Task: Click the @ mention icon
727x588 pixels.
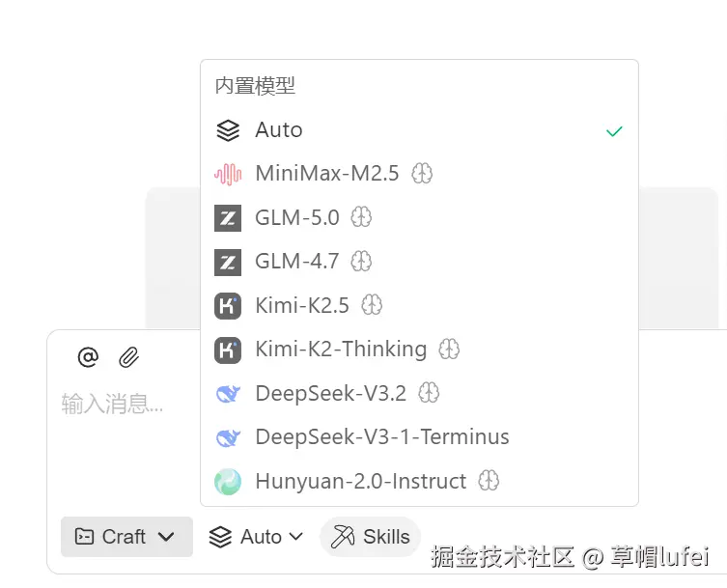Action: point(88,358)
